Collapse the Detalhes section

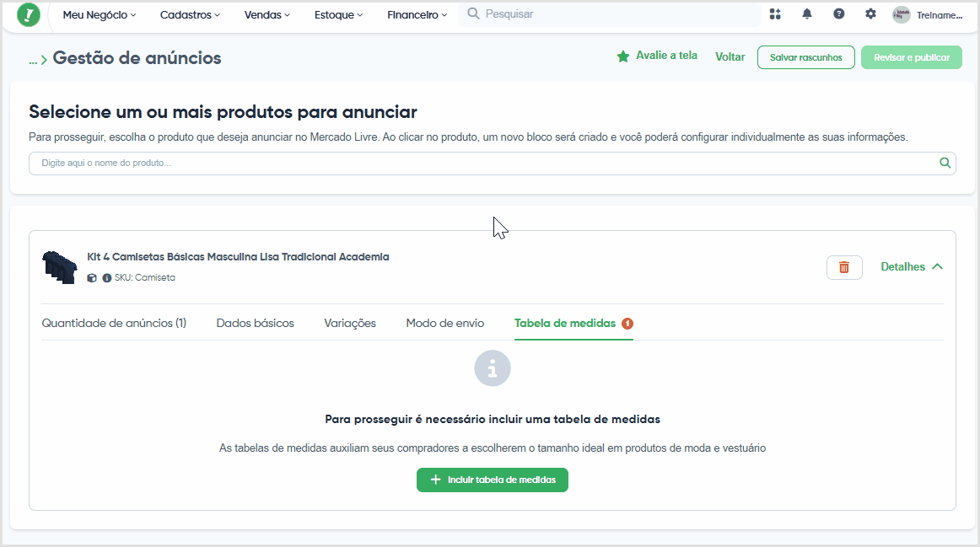pyautogui.click(x=911, y=266)
